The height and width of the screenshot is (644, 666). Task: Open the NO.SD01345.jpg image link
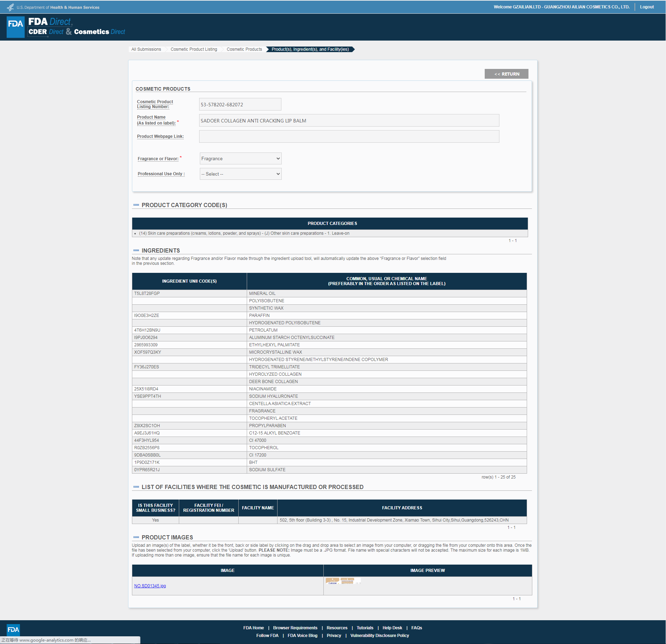(150, 586)
